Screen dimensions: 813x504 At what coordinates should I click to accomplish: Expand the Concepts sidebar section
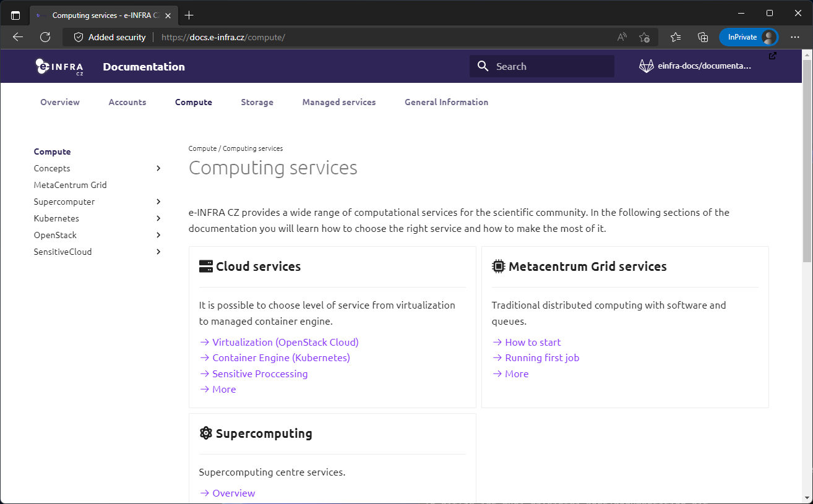pos(158,168)
